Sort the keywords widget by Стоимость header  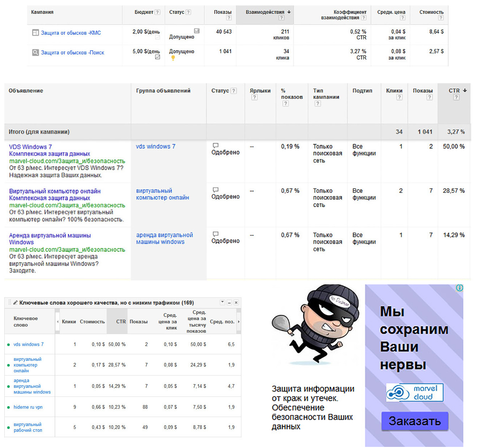[x=92, y=321]
